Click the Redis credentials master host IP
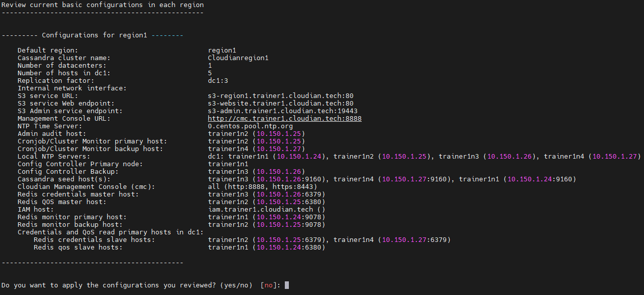This screenshot has height=295, width=644. pyautogui.click(x=279, y=194)
